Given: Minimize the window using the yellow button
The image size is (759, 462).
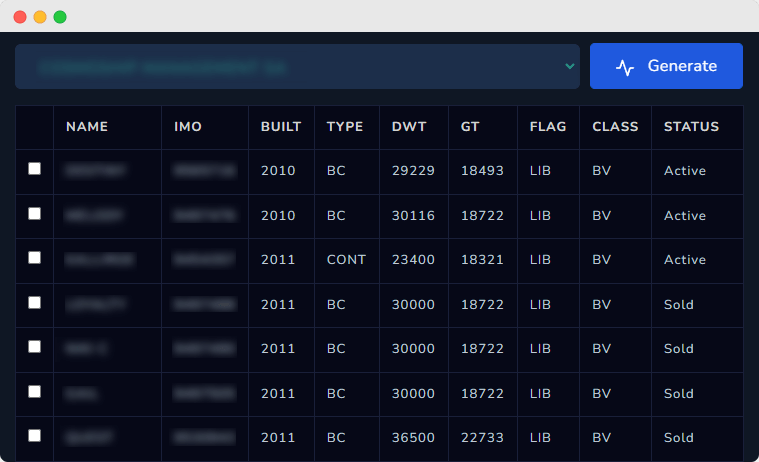Looking at the screenshot, I should [40, 17].
